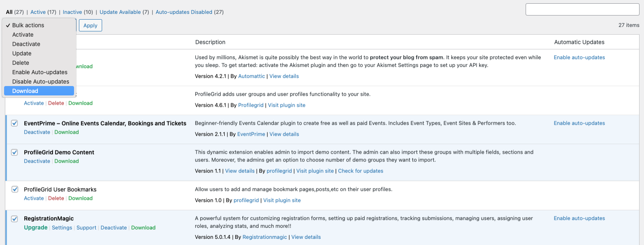This screenshot has height=245, width=644.
Task: Open the RegistrationMagic Settings link
Action: 62,228
